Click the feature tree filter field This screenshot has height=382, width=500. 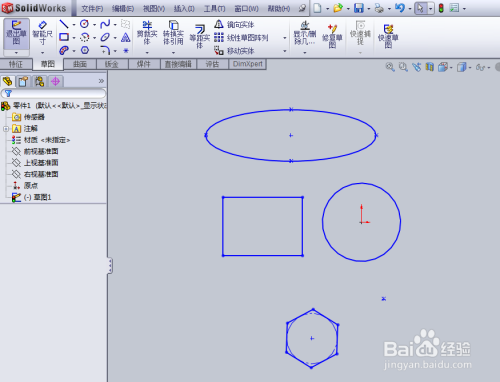[53, 94]
